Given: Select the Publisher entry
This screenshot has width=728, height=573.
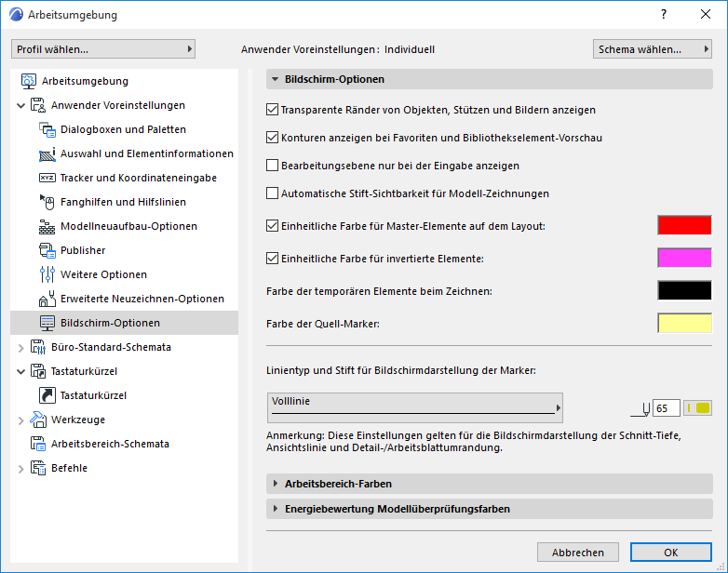Looking at the screenshot, I should point(83,250).
